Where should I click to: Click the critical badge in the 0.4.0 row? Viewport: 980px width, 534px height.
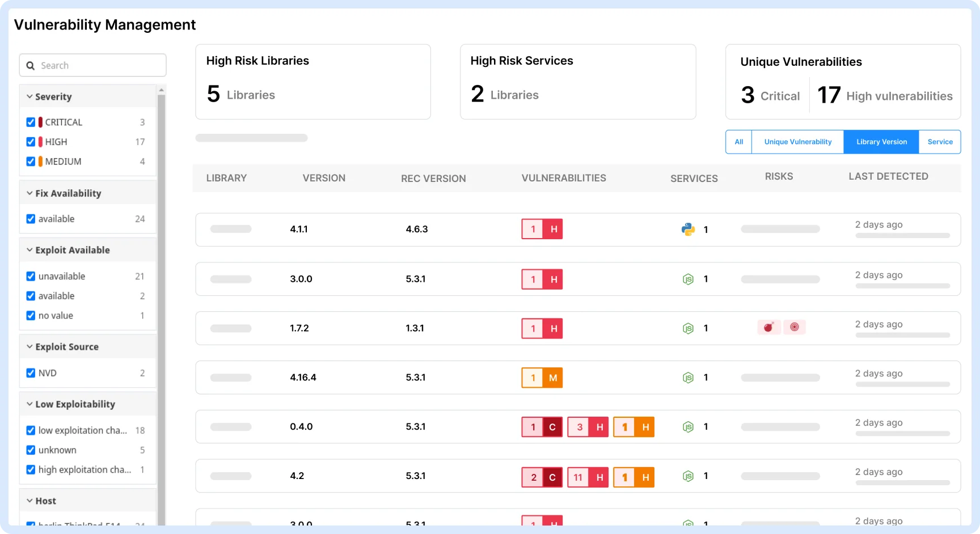point(542,427)
